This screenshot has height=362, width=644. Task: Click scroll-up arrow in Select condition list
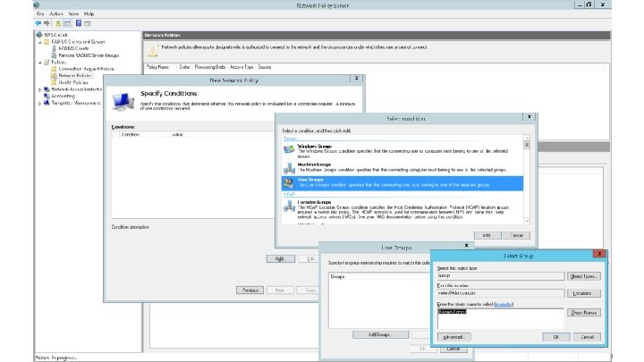[527, 138]
